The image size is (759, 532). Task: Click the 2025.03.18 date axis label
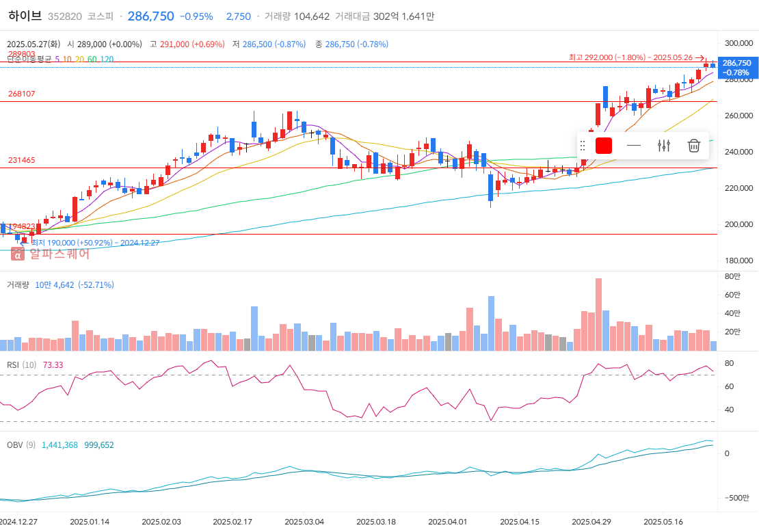pyautogui.click(x=376, y=522)
